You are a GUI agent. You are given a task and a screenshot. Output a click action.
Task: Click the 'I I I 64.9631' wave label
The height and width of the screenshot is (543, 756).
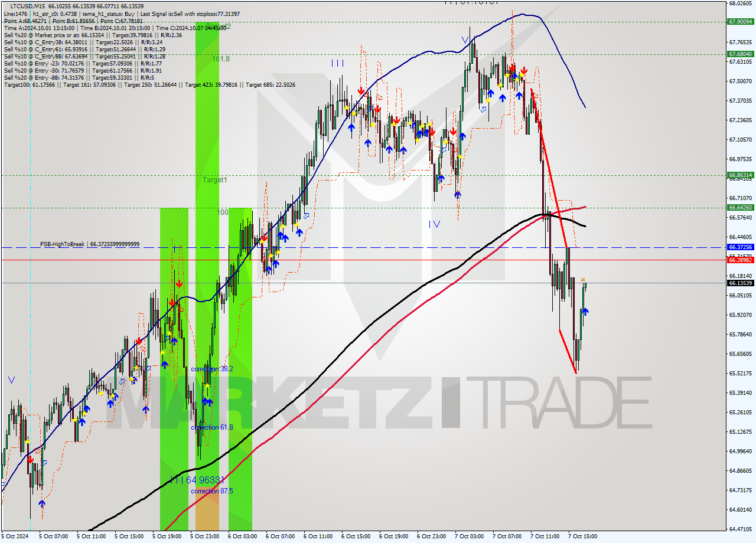tap(198, 480)
